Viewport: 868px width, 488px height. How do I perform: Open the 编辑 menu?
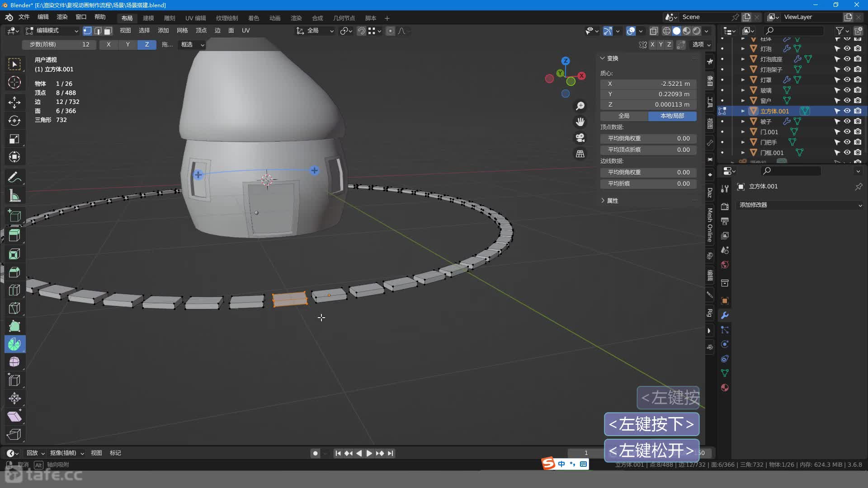(x=43, y=17)
